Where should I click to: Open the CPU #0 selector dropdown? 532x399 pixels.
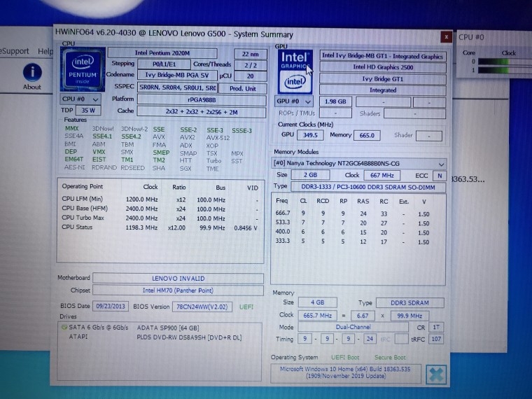point(80,99)
